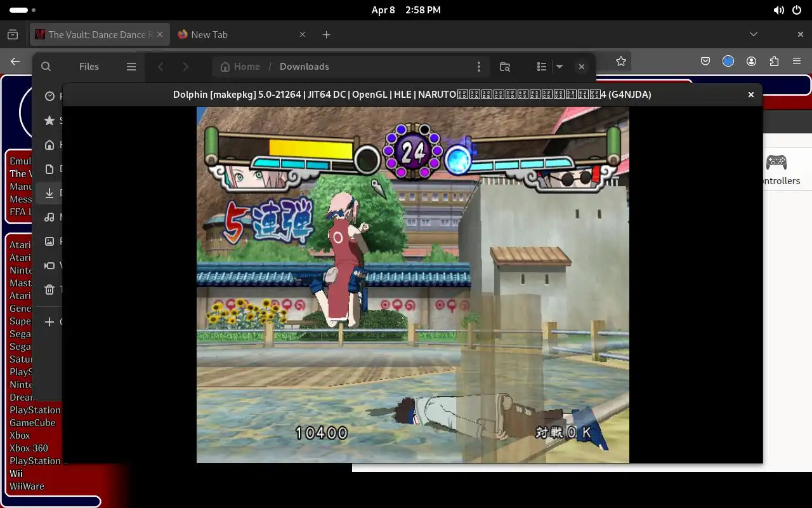Open Trash from the Files sidebar

click(x=49, y=289)
